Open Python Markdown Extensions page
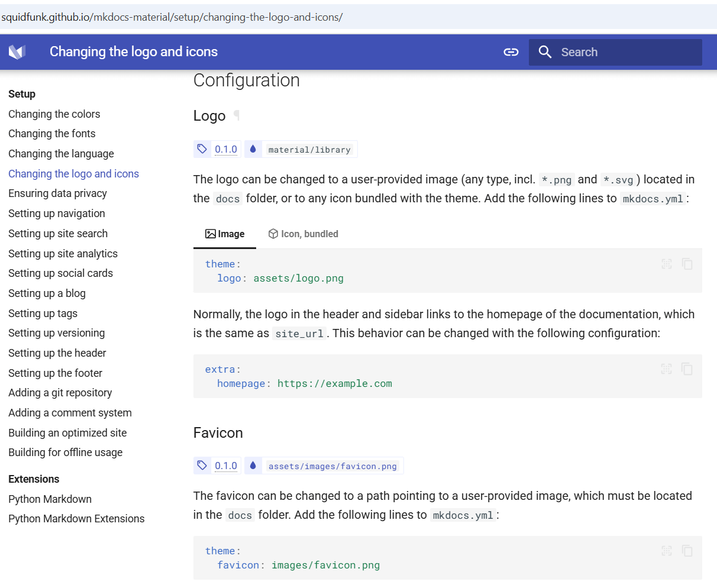This screenshot has width=717, height=588. (76, 519)
